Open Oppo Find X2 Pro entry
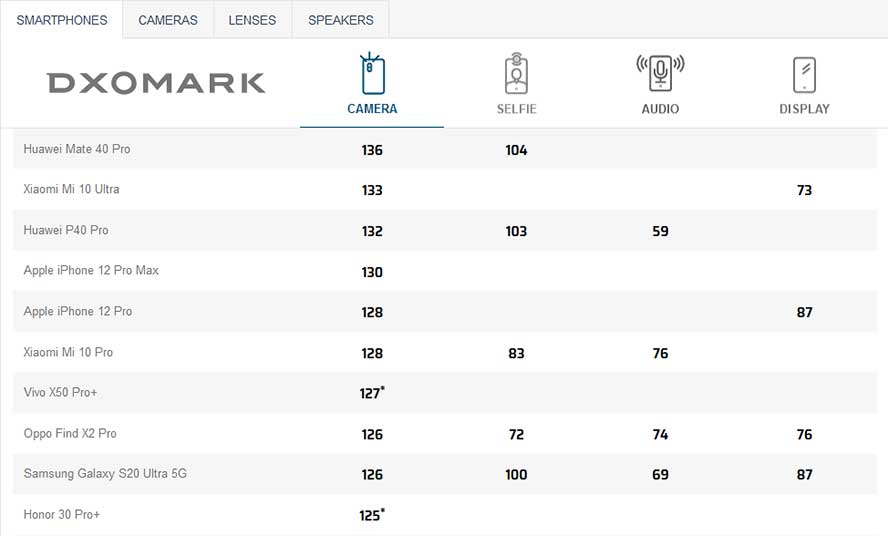 [70, 433]
